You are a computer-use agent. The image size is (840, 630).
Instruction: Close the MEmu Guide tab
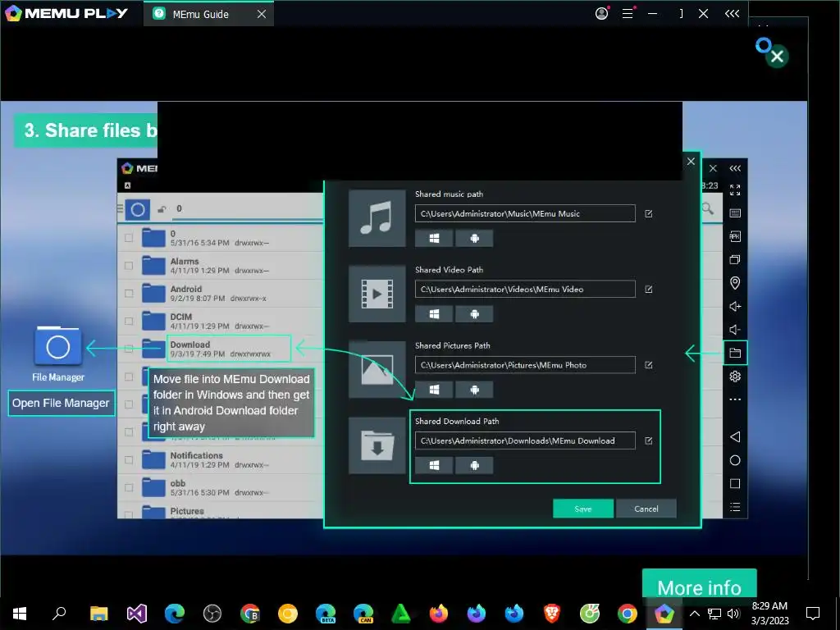click(x=262, y=14)
